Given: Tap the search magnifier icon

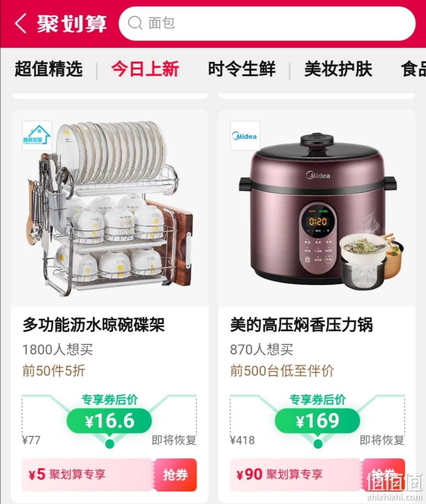Looking at the screenshot, I should 135,23.
